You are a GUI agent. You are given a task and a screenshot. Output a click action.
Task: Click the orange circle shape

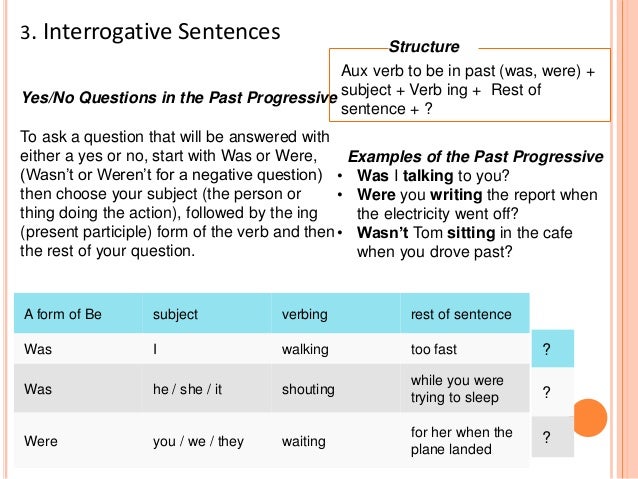click(590, 418)
